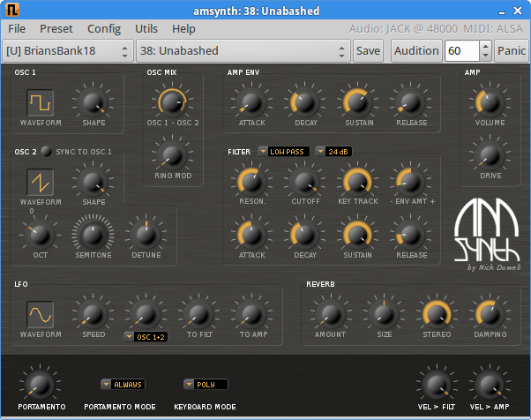Click the Reverb Stereo knob
This screenshot has height=420, width=531.
(437, 314)
